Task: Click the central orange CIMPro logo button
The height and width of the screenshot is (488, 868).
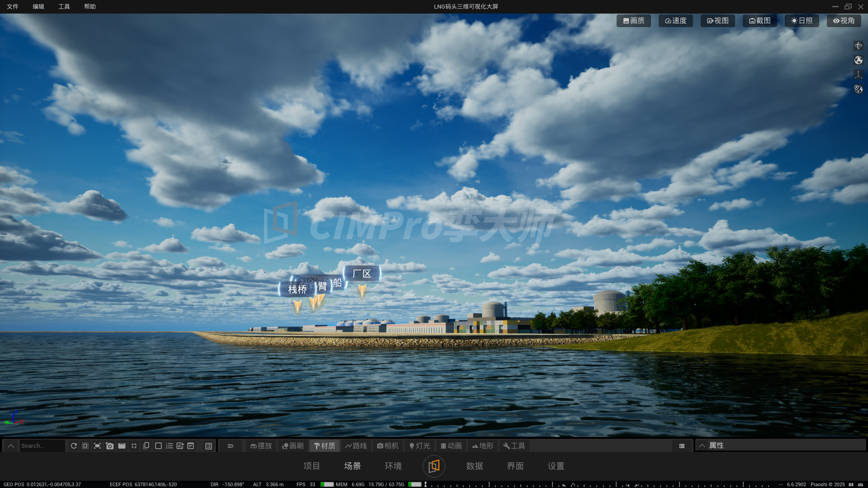Action: pyautogui.click(x=434, y=466)
